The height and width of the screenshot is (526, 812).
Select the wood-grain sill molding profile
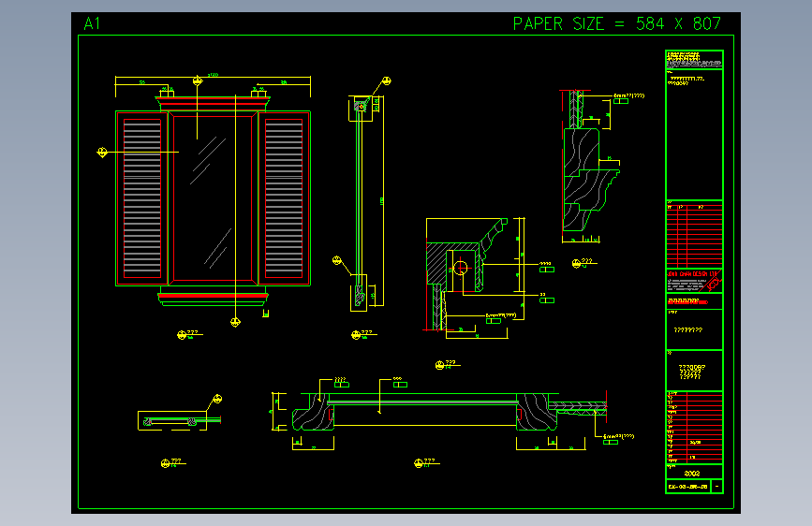[x=590, y=179]
